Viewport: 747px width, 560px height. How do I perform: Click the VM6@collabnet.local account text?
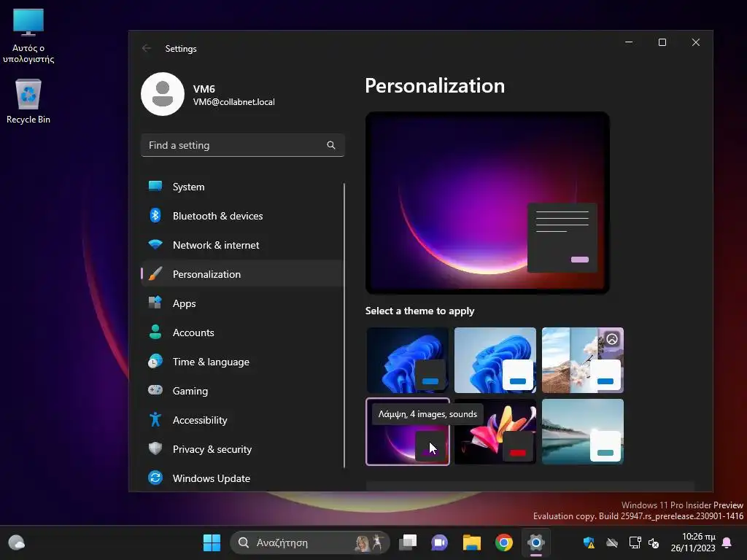[x=233, y=102]
